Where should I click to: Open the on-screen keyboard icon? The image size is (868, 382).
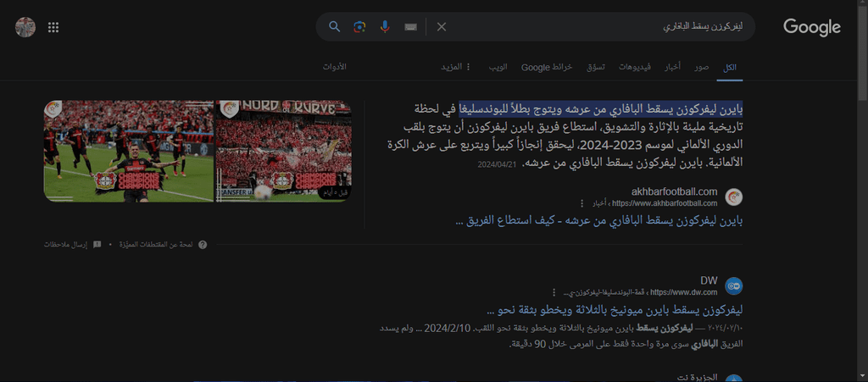[x=410, y=26]
